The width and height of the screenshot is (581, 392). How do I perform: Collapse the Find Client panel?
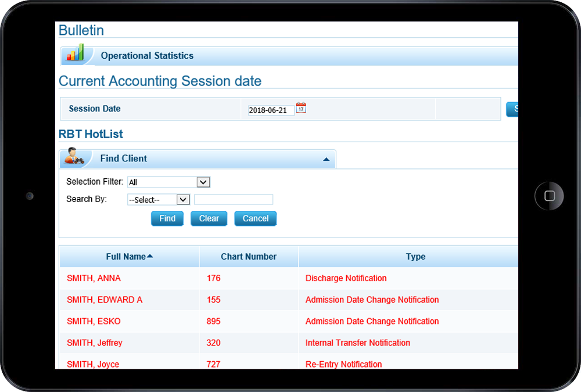[x=326, y=158]
